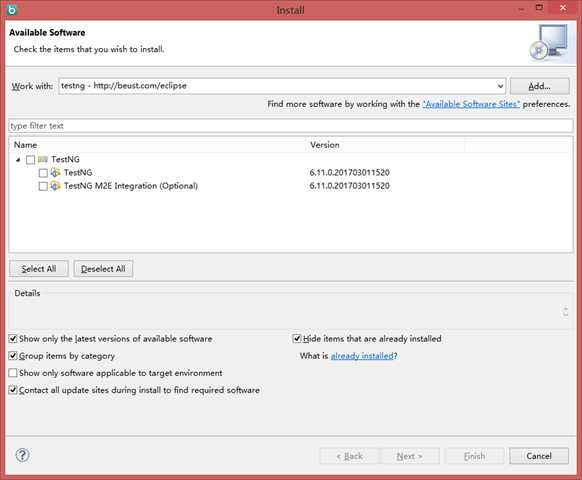Screen dimensions: 582x480
Task: Open the already installed link
Action: point(362,356)
